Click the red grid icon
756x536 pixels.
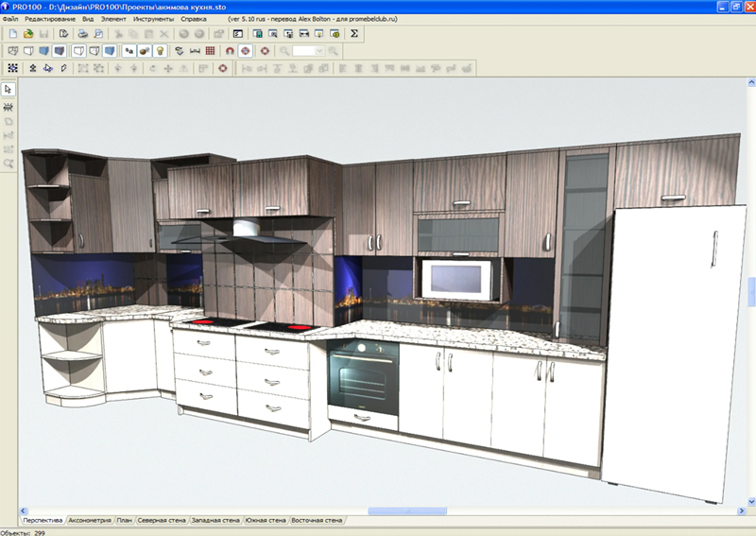(x=210, y=50)
